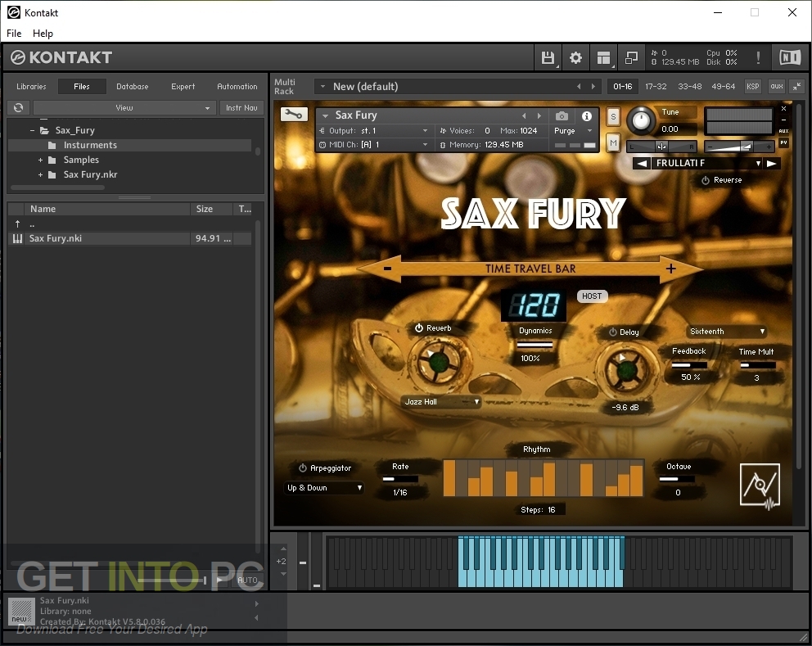Select previous FRULLATI articulation arrow
The height and width of the screenshot is (646, 812).
tap(642, 163)
